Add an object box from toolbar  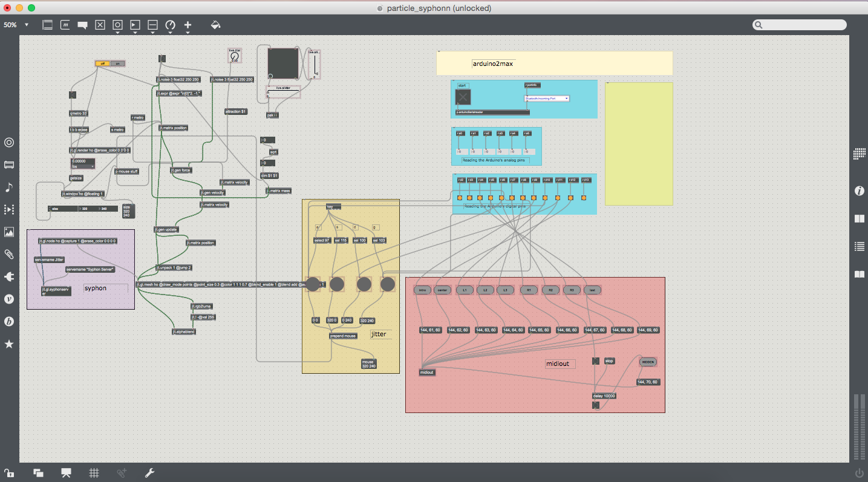[48, 25]
